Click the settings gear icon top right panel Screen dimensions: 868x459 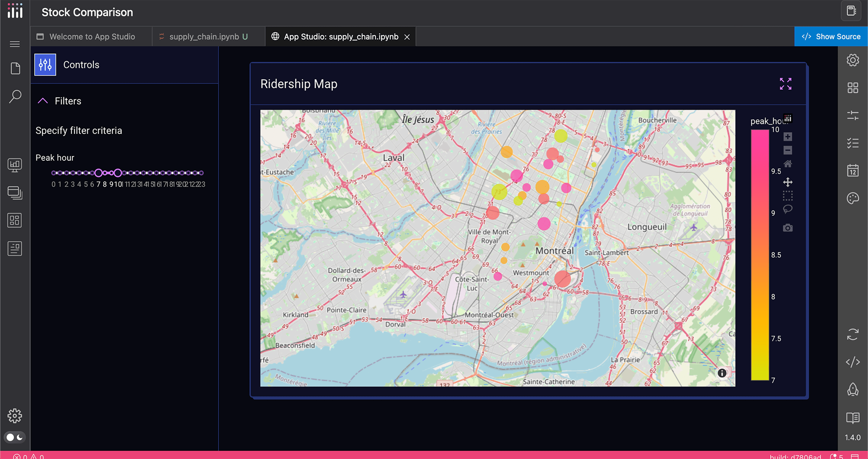pyautogui.click(x=853, y=60)
